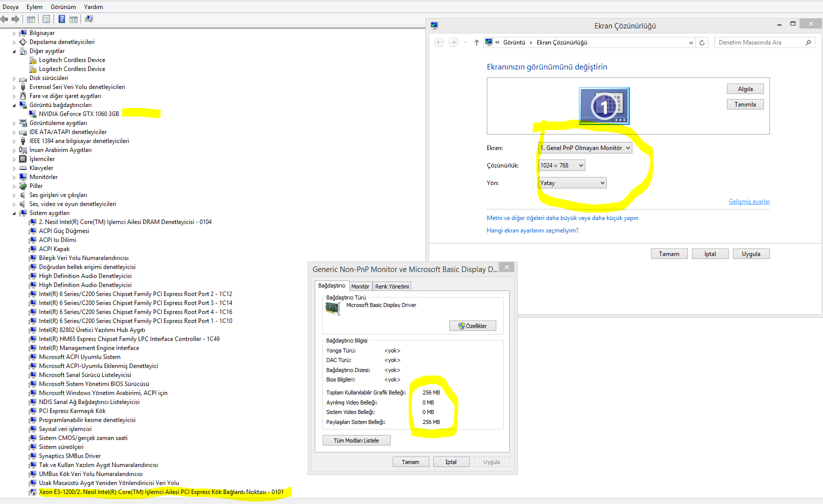Click Tamam in the adapter properties dialog
Screen dimensions: 823x504
[410, 462]
